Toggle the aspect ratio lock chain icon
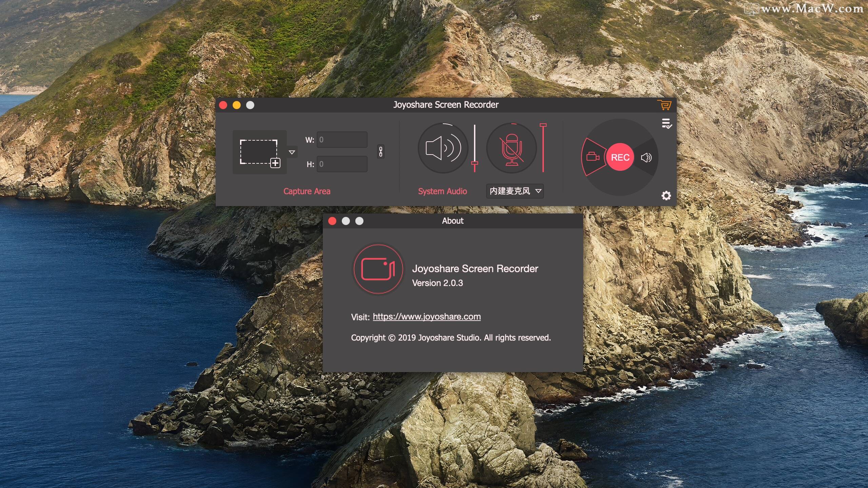The image size is (868, 488). [x=380, y=151]
